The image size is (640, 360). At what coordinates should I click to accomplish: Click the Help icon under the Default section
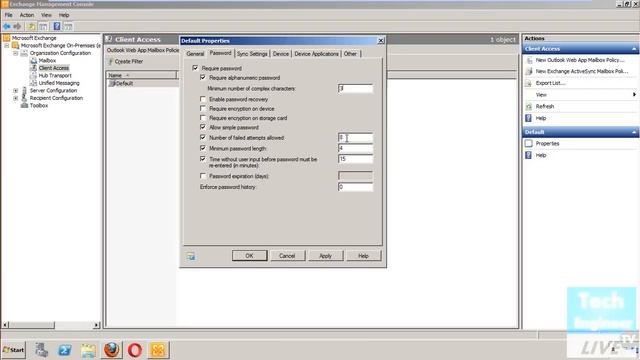point(529,155)
